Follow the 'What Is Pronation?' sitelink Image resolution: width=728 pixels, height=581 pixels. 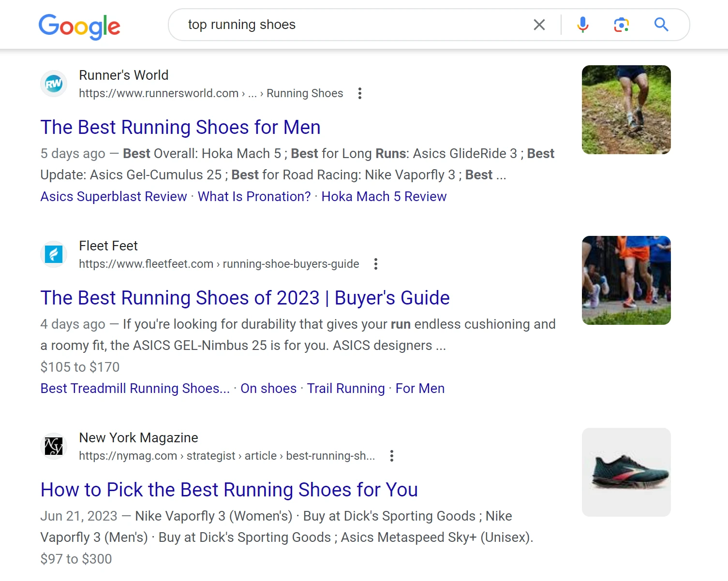(254, 197)
